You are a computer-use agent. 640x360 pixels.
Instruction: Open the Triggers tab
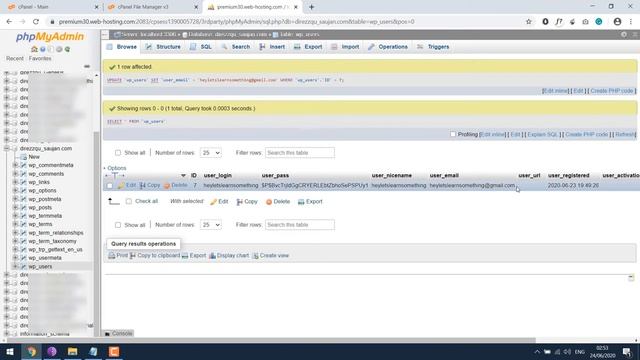[433, 47]
